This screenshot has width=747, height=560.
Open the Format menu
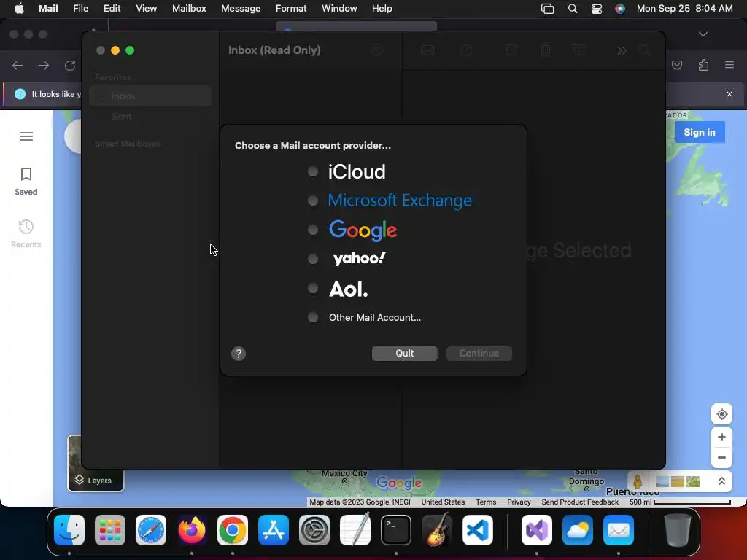291,9
